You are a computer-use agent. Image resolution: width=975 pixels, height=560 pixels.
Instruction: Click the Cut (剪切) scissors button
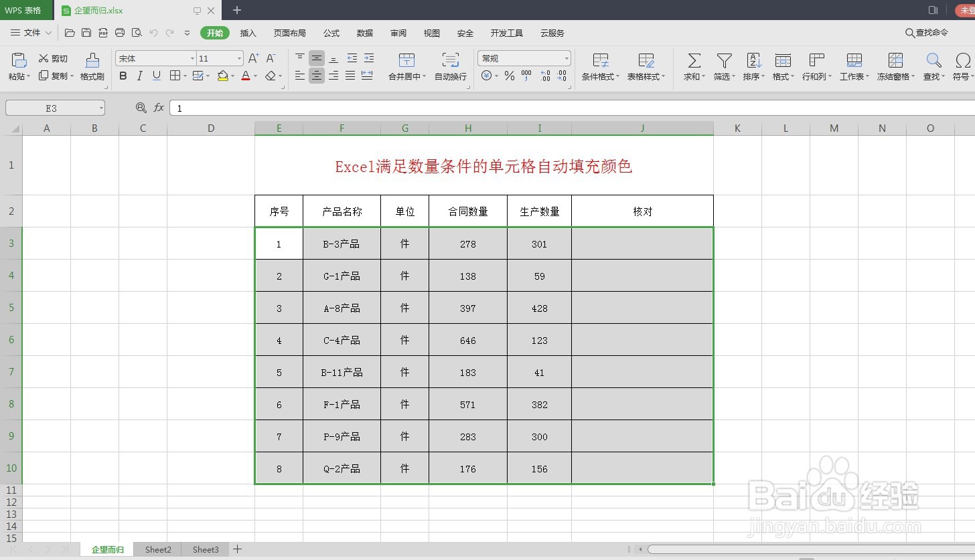click(53, 59)
